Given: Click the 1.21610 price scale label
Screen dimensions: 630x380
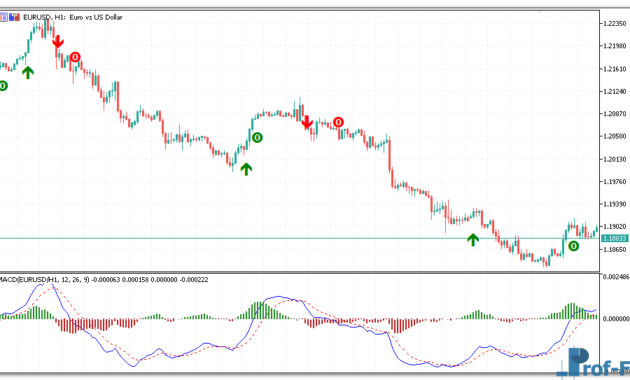Looking at the screenshot, I should coord(615,69).
